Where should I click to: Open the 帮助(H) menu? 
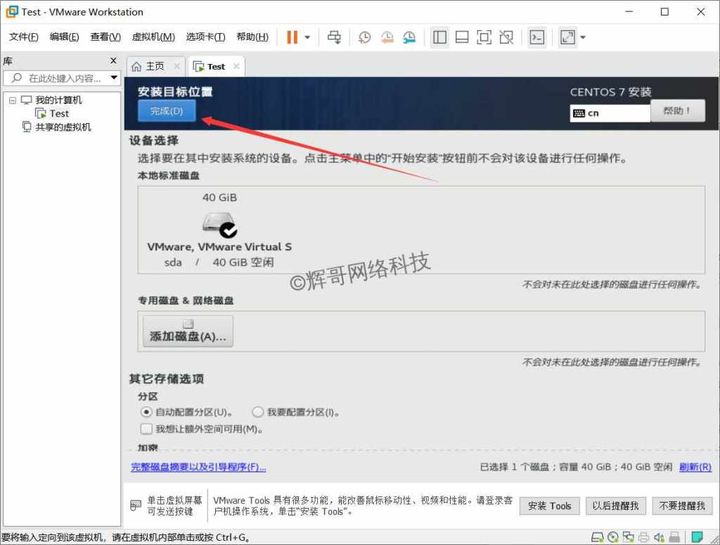tap(253, 37)
